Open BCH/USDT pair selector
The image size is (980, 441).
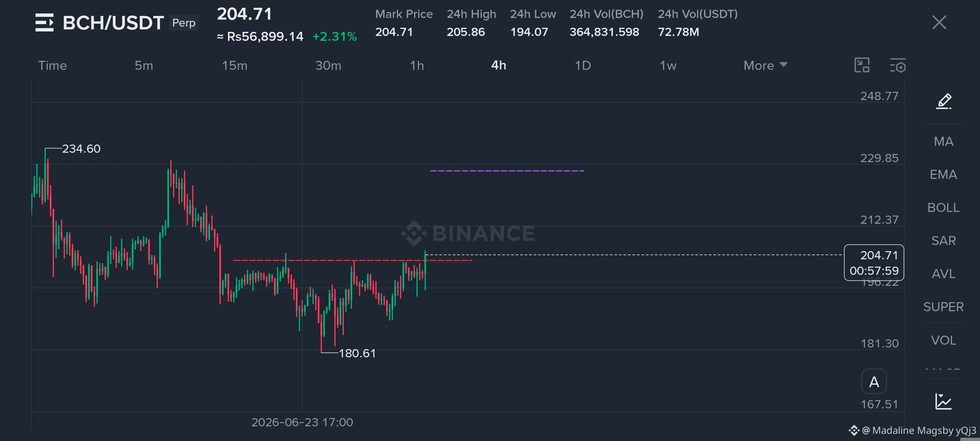tap(113, 23)
